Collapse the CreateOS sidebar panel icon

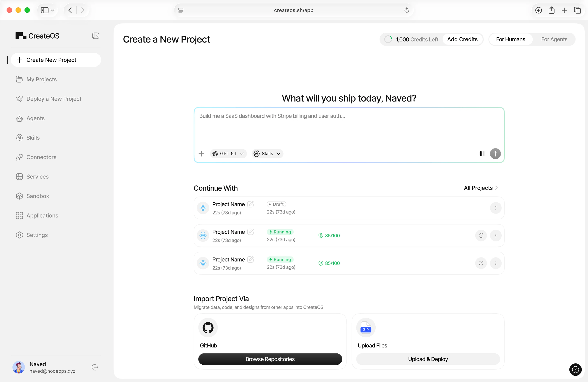point(96,36)
